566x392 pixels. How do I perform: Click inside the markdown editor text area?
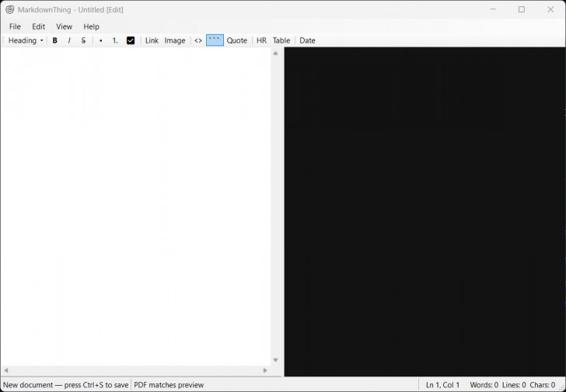[x=136, y=206]
